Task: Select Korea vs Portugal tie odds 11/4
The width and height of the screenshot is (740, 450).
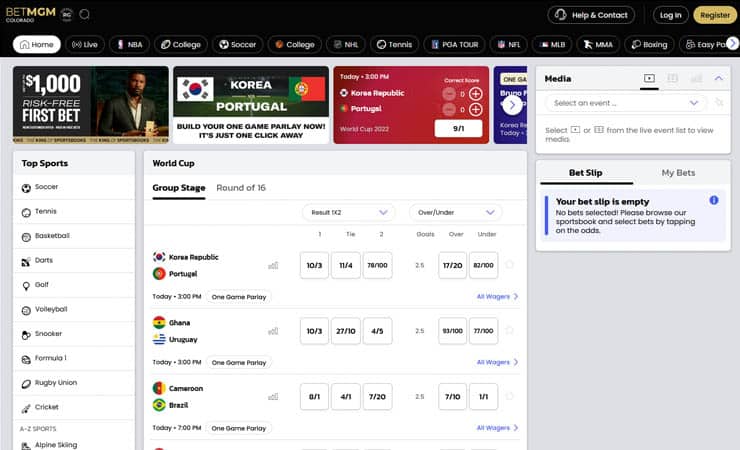Action: click(x=346, y=265)
